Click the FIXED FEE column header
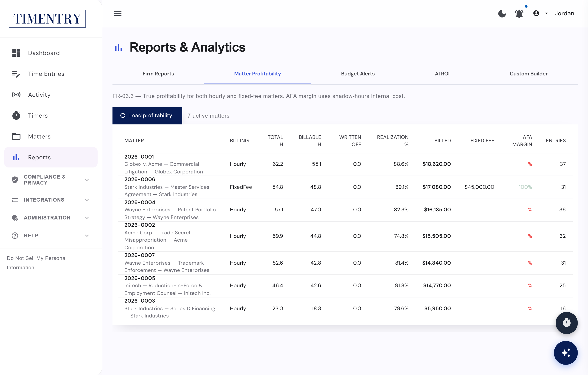Image resolution: width=588 pixels, height=375 pixels. [482, 141]
